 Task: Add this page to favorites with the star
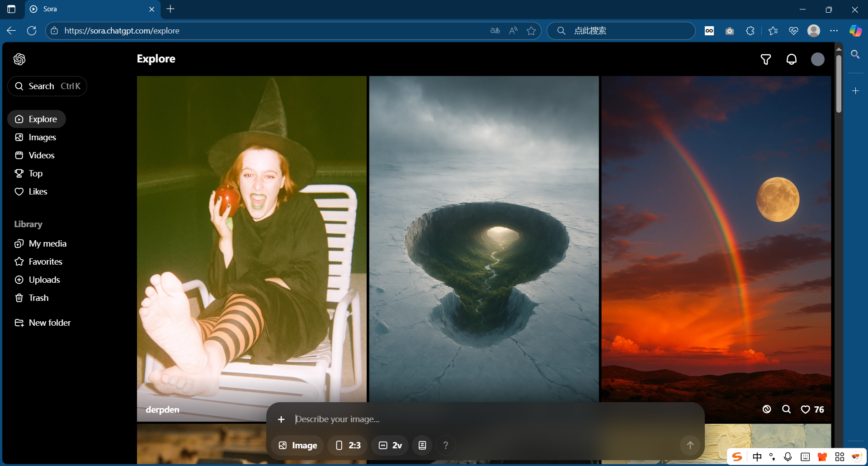coord(531,31)
